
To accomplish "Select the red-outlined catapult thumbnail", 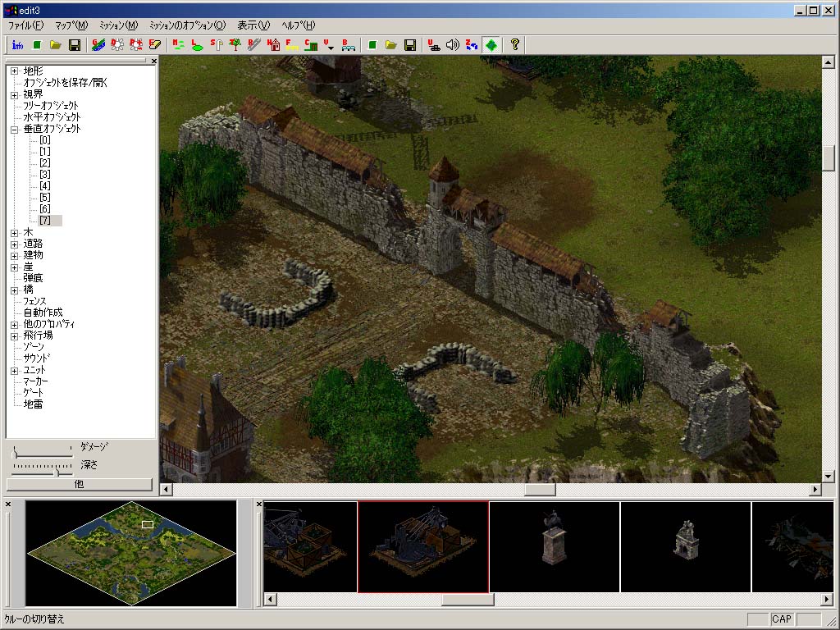I will 423,547.
